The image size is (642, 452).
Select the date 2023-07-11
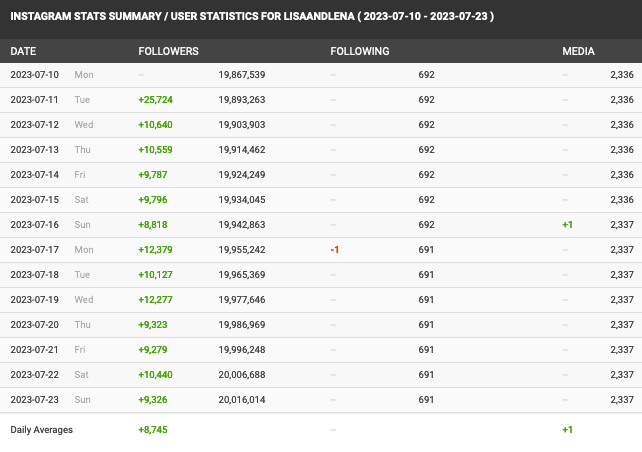[35, 100]
